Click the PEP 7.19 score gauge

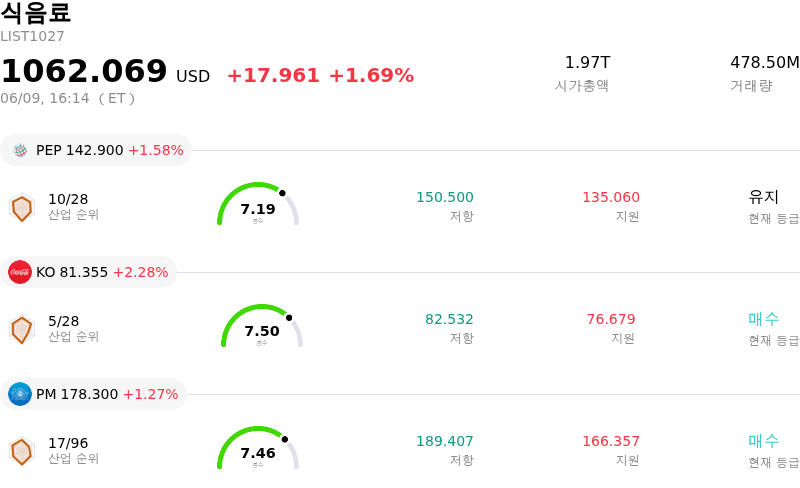258,204
